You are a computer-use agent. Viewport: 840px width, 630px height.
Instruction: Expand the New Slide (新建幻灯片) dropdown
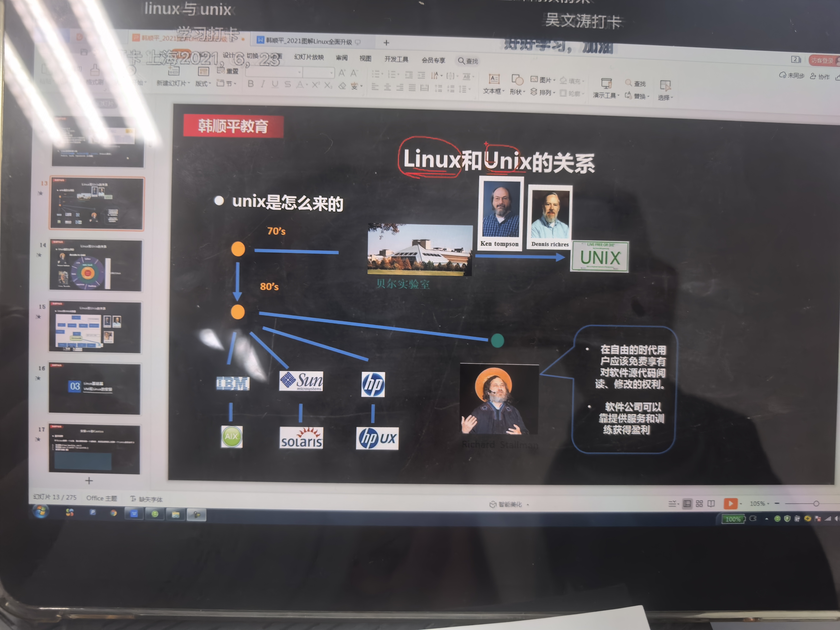173,83
